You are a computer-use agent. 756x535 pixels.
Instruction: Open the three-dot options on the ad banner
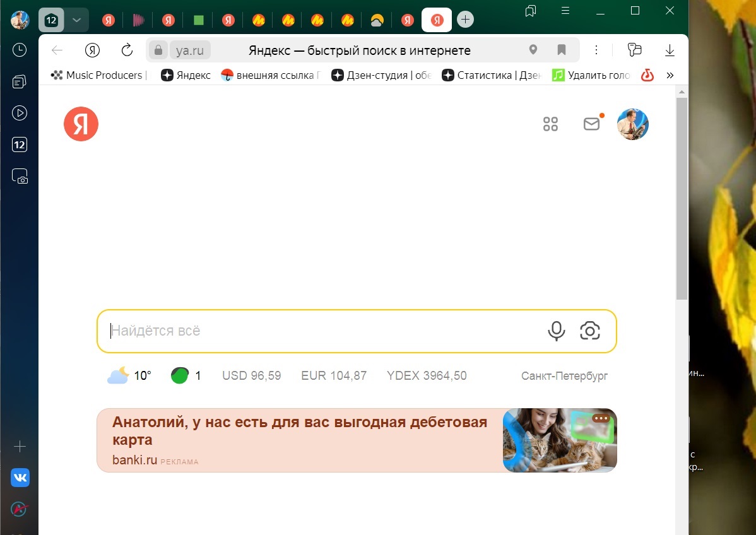pos(601,418)
